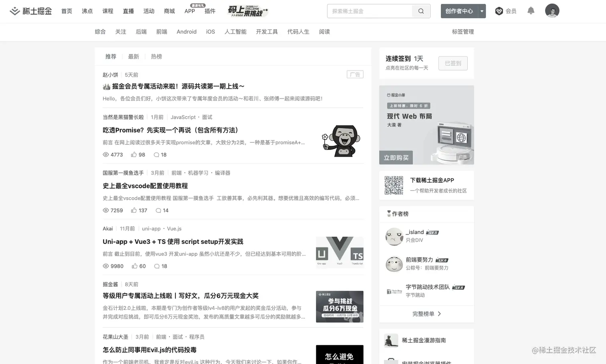Image resolution: width=606 pixels, height=364 pixels.
Task: Click the 会员 membership badge icon
Action: tap(499, 11)
